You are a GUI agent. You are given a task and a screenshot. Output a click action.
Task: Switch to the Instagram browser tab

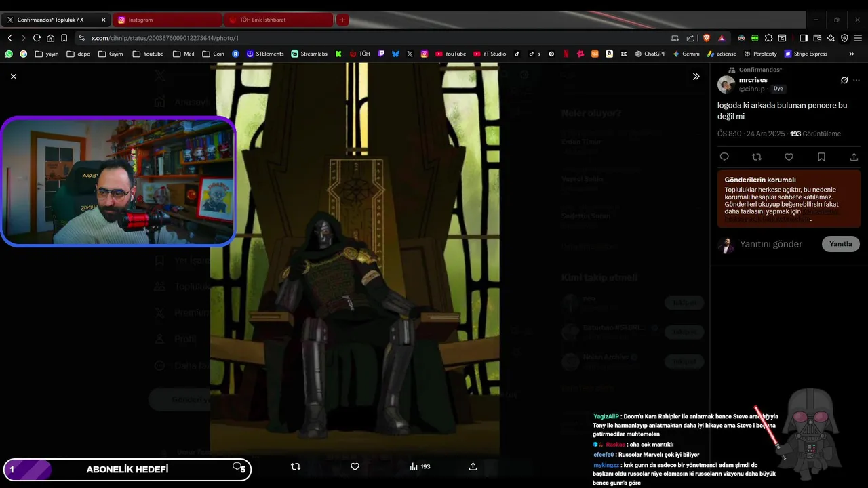click(167, 20)
